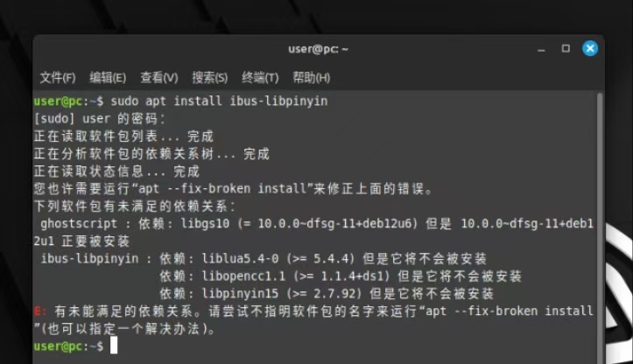
Task: Click the red 'E:' error marker
Action: [x=40, y=311]
